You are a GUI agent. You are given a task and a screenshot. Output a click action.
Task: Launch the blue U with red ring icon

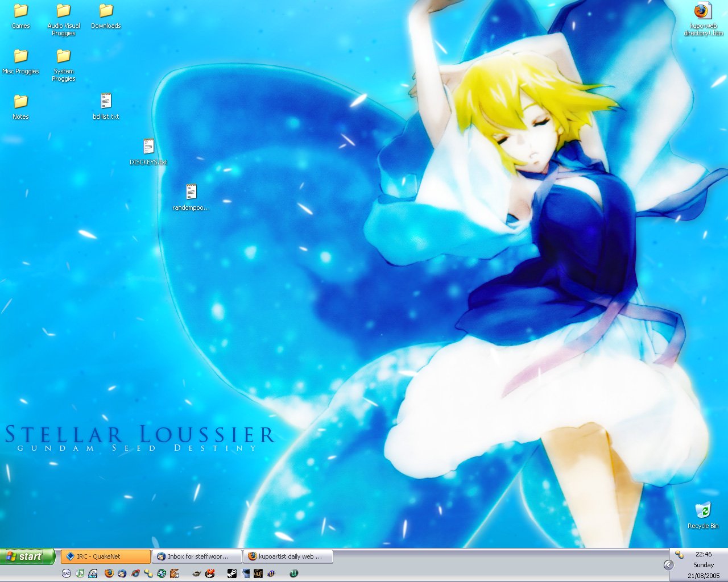tap(271, 573)
